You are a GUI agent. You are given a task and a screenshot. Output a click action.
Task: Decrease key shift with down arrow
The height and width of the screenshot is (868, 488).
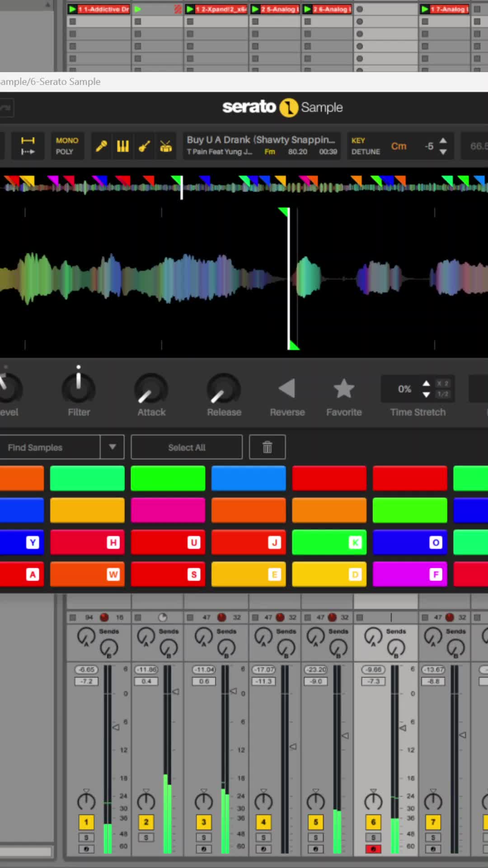[443, 152]
